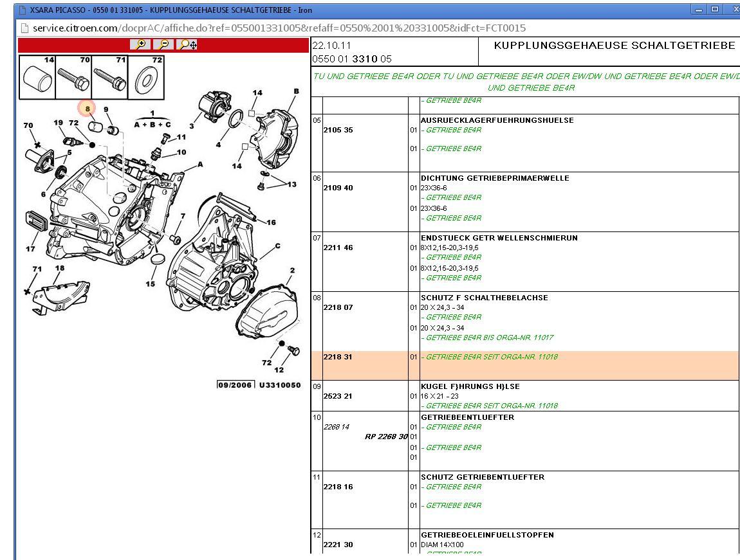Image resolution: width=740 pixels, height=560 pixels.
Task: Click the date text 22.10.11
Action: tap(331, 46)
